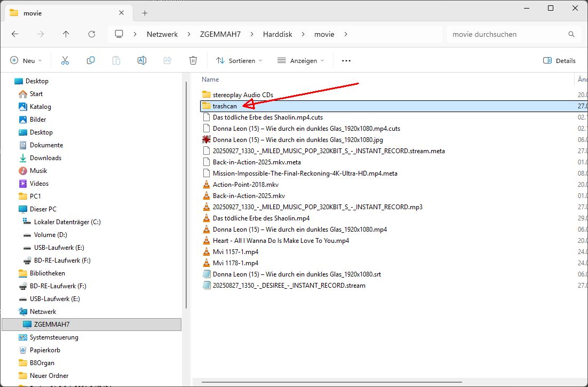Click the Rename icon in toolbar
The height and width of the screenshot is (387, 588).
(x=142, y=61)
